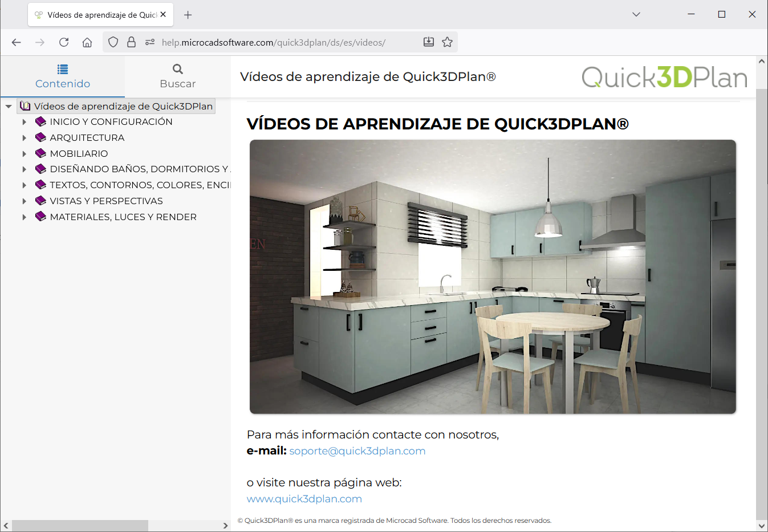768x532 pixels.
Task: Visit the www.quick3dplan.com link
Action: point(304,499)
